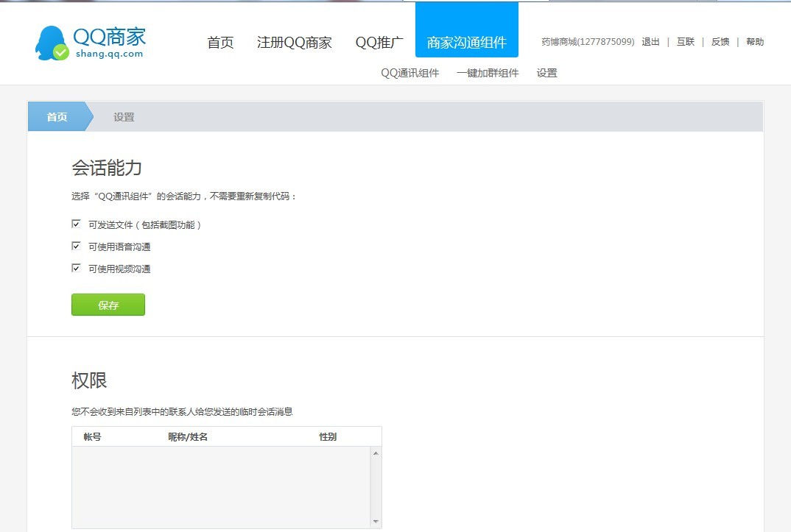Toggle 可发送文件 checkbox

click(x=76, y=224)
